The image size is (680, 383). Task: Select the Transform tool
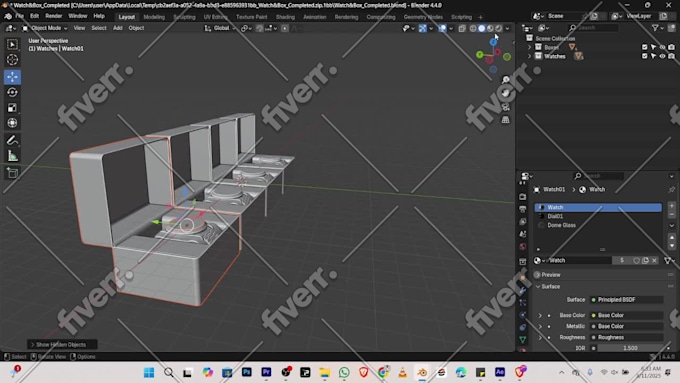12,123
